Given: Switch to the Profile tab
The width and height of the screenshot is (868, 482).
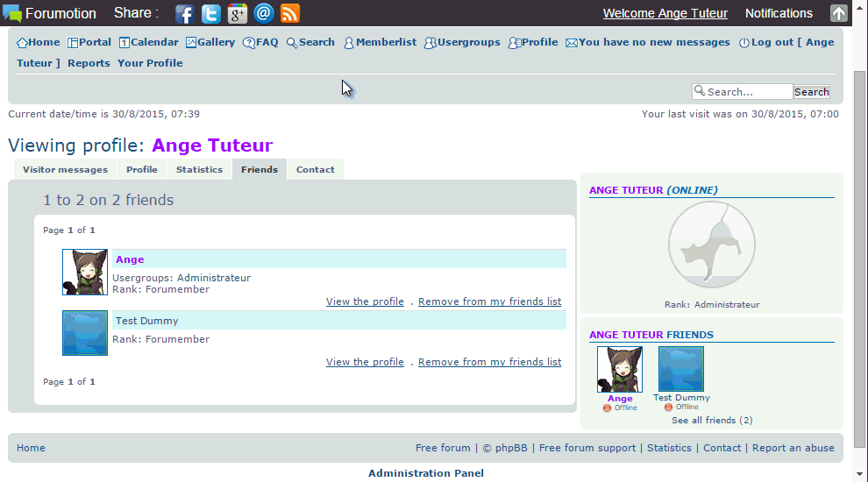Looking at the screenshot, I should point(142,169).
